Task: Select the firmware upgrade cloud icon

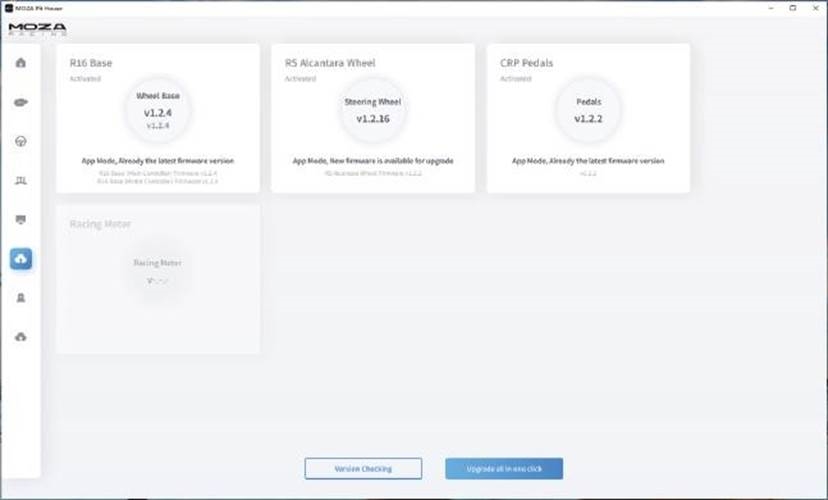Action: click(x=21, y=259)
